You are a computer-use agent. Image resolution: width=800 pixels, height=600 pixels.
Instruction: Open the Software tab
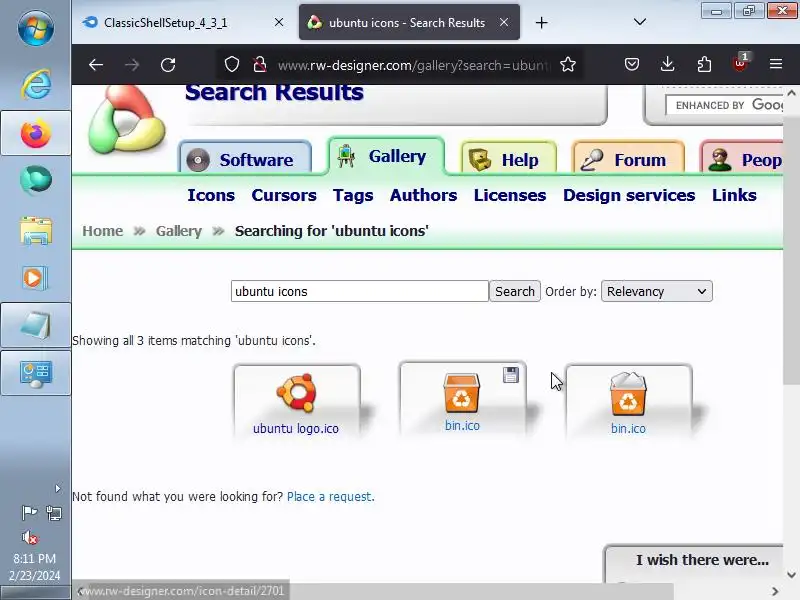point(245,159)
